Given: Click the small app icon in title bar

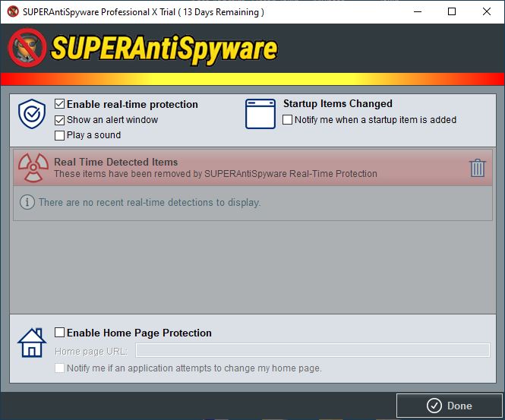Looking at the screenshot, I should [13, 11].
